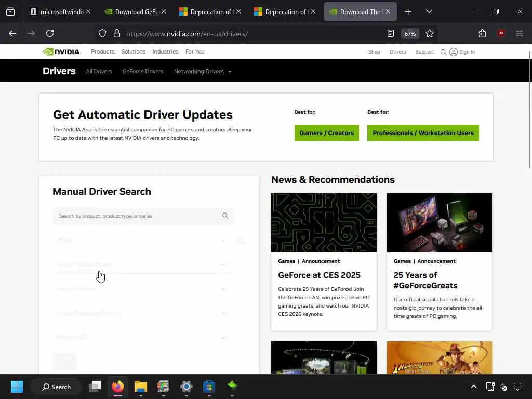Click the Shop link
Viewport: 532px width, 399px height.
click(374, 52)
